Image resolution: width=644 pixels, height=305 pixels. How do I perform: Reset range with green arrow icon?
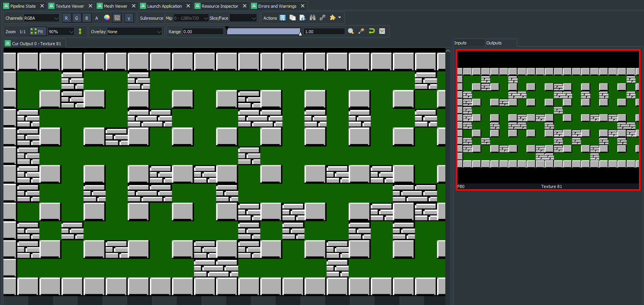coord(372,31)
